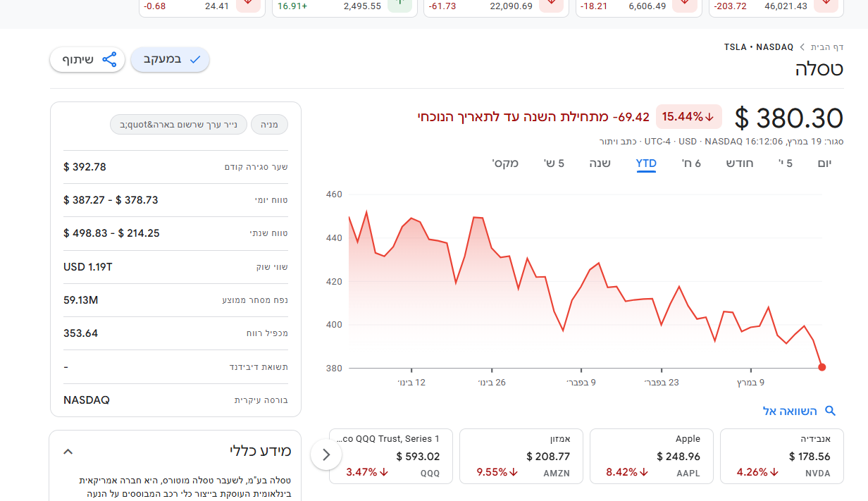Click the red down arrow on the 22,090.69 card

coord(551,4)
